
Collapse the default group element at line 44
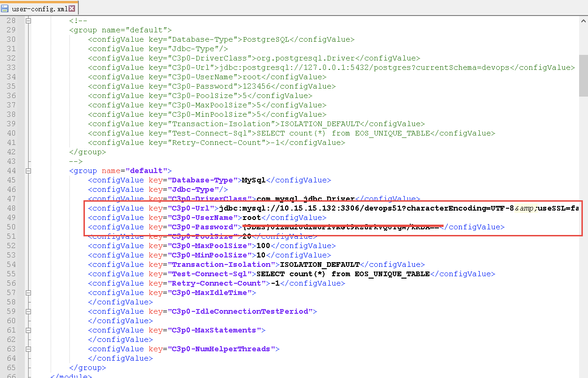point(28,171)
